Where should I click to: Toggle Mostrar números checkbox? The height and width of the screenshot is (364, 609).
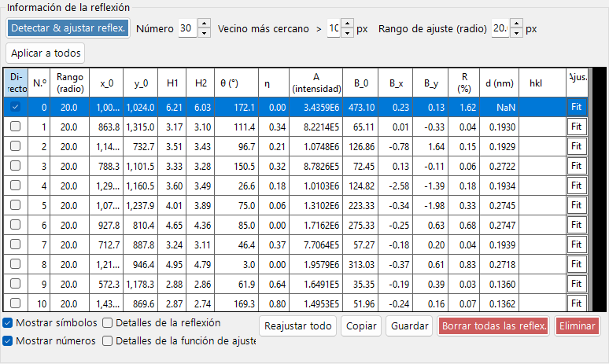click(x=7, y=340)
